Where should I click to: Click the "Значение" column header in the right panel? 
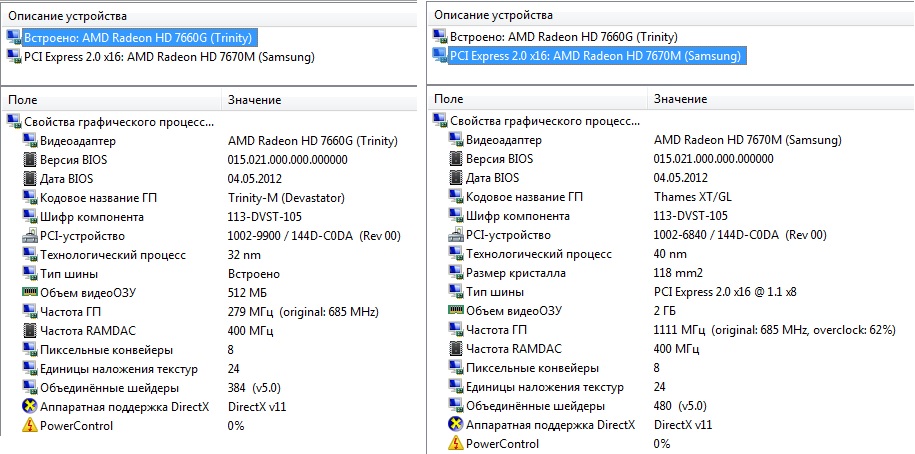(x=680, y=99)
